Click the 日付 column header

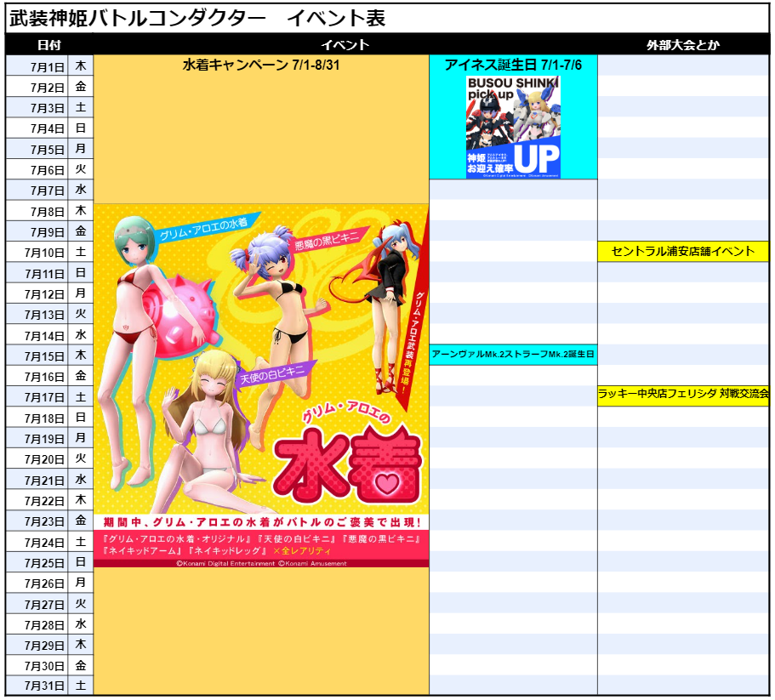[x=49, y=45]
